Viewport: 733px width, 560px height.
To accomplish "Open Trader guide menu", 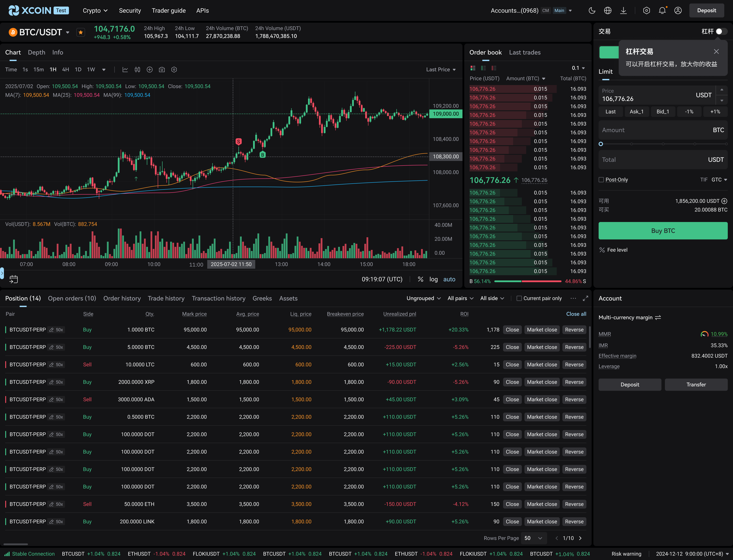I will 169,11.
